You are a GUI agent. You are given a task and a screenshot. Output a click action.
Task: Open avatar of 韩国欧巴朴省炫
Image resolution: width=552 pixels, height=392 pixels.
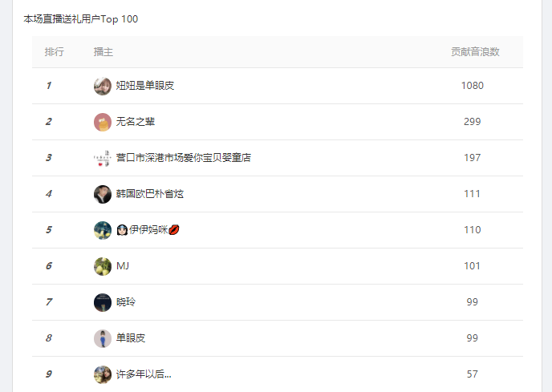pyautogui.click(x=103, y=194)
